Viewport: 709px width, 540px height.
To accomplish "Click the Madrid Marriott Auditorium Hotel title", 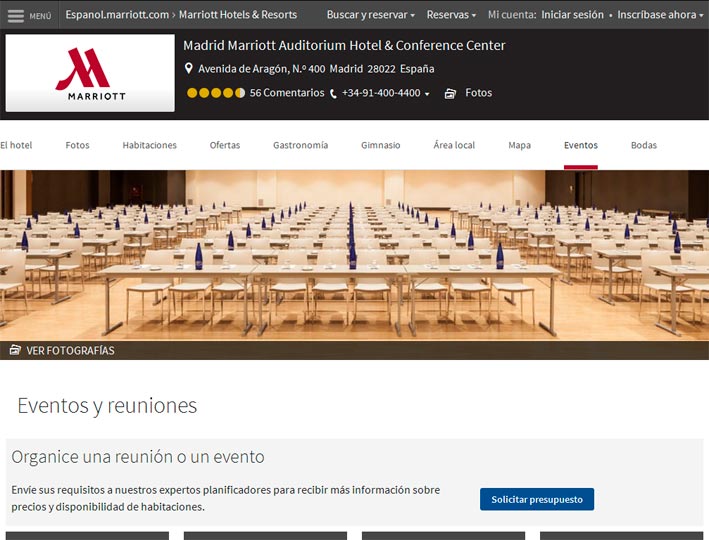I will click(344, 45).
